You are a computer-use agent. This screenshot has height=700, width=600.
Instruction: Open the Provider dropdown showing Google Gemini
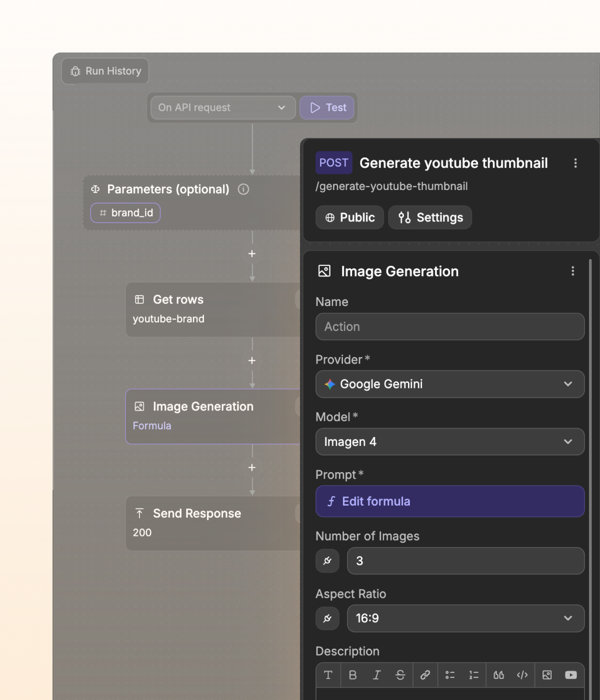[x=450, y=384]
